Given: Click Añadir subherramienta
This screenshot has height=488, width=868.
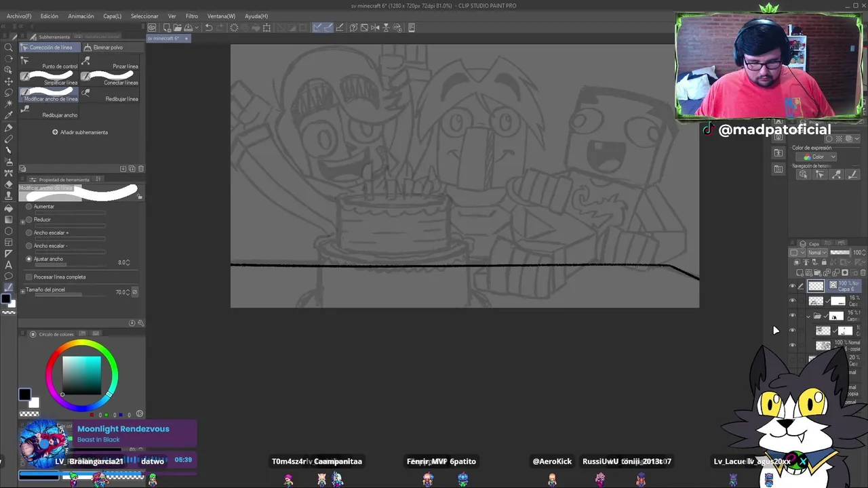Looking at the screenshot, I should coord(80,132).
